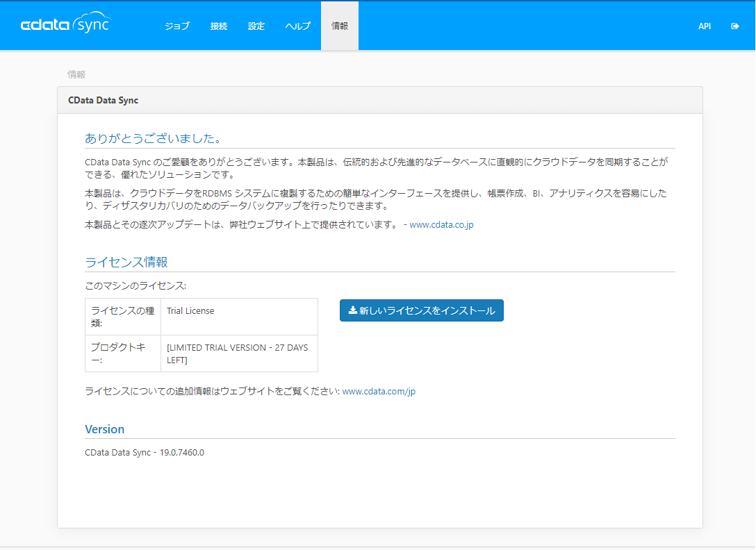Image resolution: width=756 pixels, height=550 pixels.
Task: Click the プロダクトキー label cell
Action: click(122, 353)
